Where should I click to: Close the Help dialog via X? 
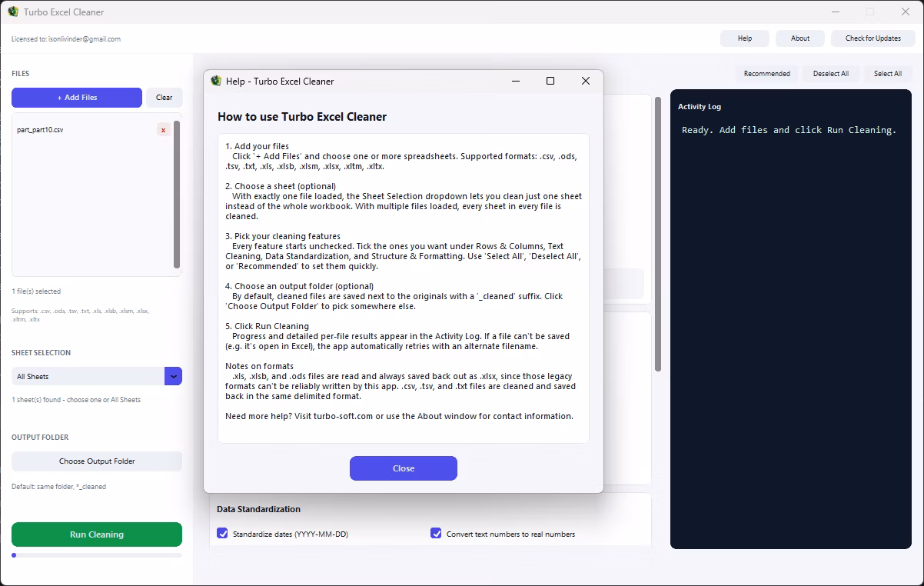pos(586,81)
